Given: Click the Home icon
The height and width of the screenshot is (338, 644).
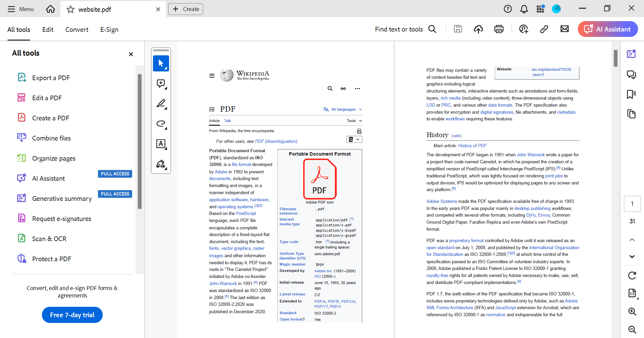Looking at the screenshot, I should click(50, 9).
